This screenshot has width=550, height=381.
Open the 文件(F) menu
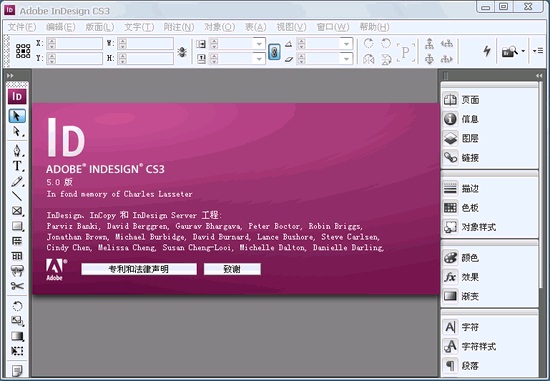tap(22, 27)
